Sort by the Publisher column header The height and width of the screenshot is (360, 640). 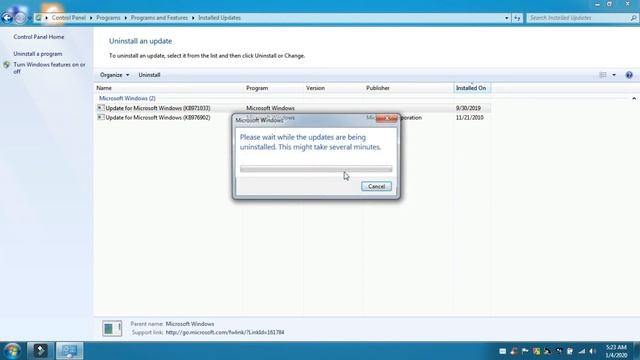(408, 88)
